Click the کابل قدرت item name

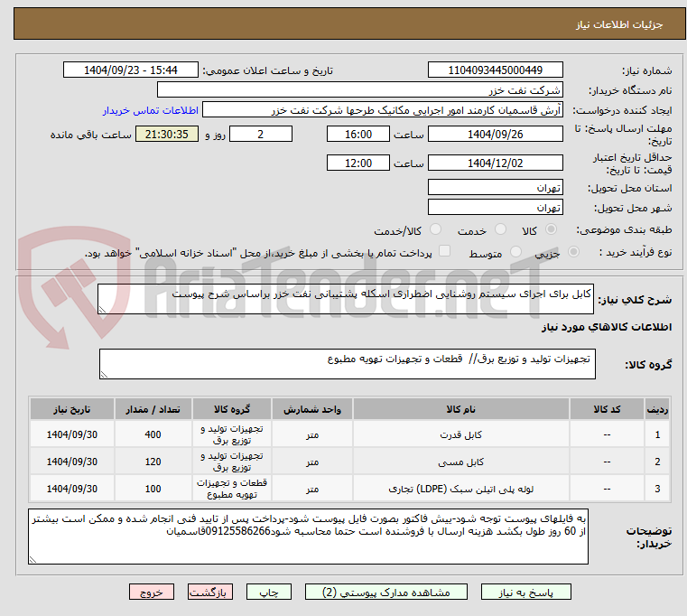460,434
